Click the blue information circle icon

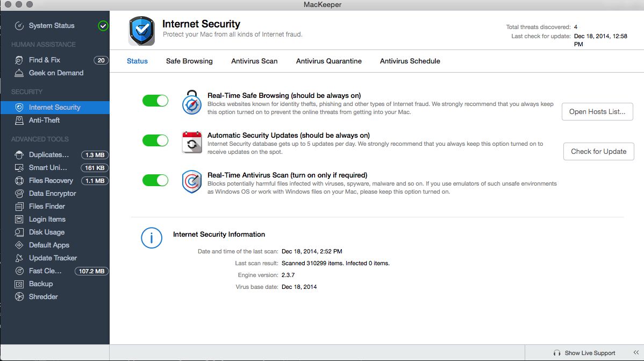(152, 238)
